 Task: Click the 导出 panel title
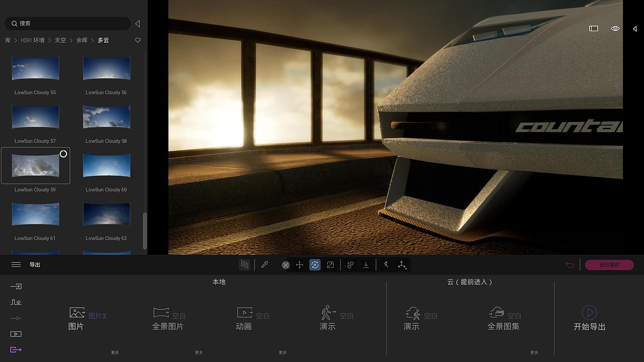coord(35,264)
